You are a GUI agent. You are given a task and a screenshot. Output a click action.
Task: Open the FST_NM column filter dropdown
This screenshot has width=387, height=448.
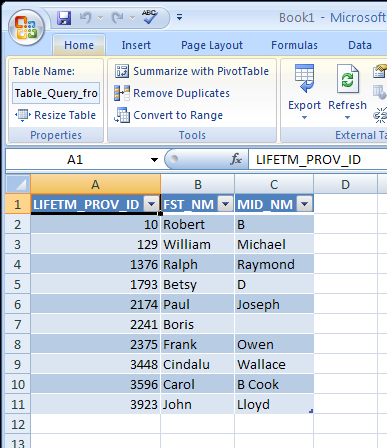point(226,204)
